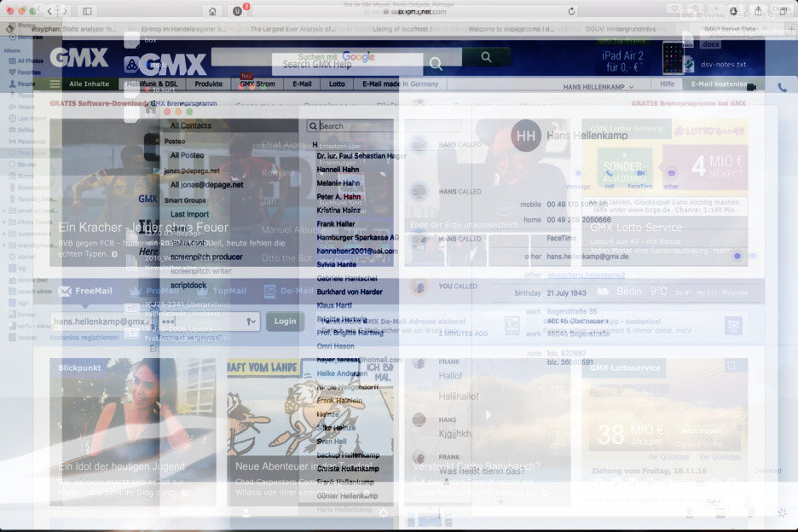798x532 pixels.
Task: Click the green GMX search magnifier button
Action: point(486,57)
